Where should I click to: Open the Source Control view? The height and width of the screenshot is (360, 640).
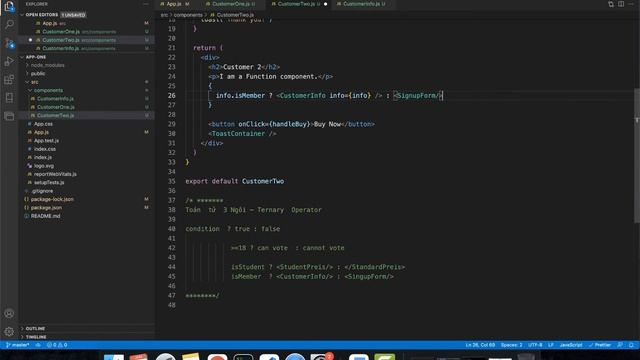click(x=9, y=43)
